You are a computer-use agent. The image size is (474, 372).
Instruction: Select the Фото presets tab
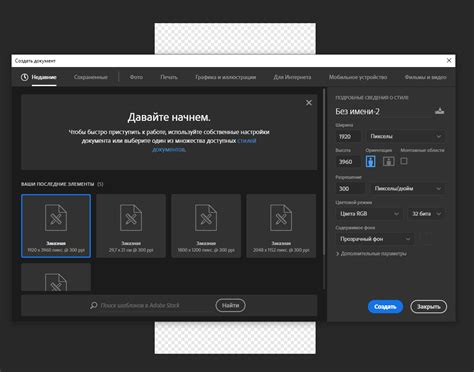coord(136,77)
